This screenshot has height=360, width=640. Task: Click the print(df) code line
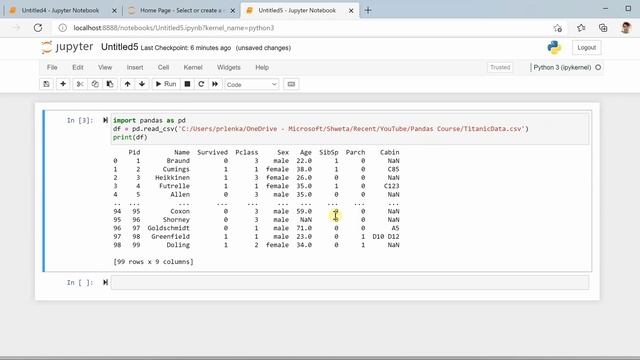coord(130,138)
